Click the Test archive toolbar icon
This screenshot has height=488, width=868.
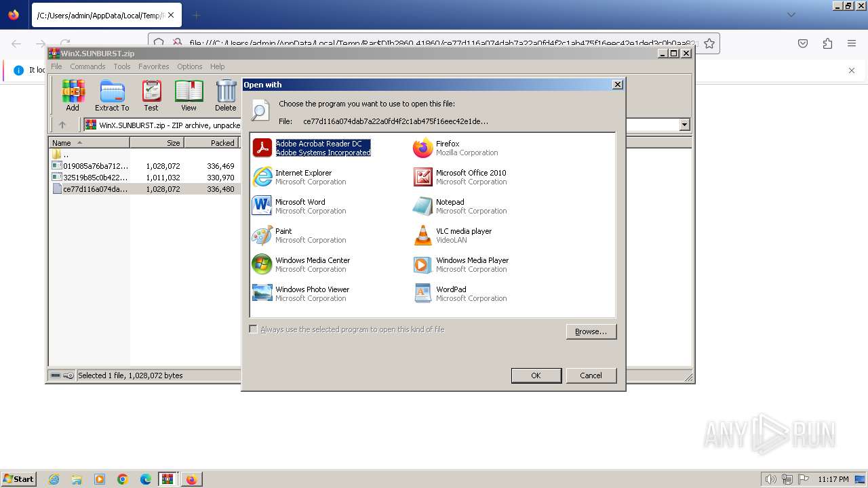[151, 95]
